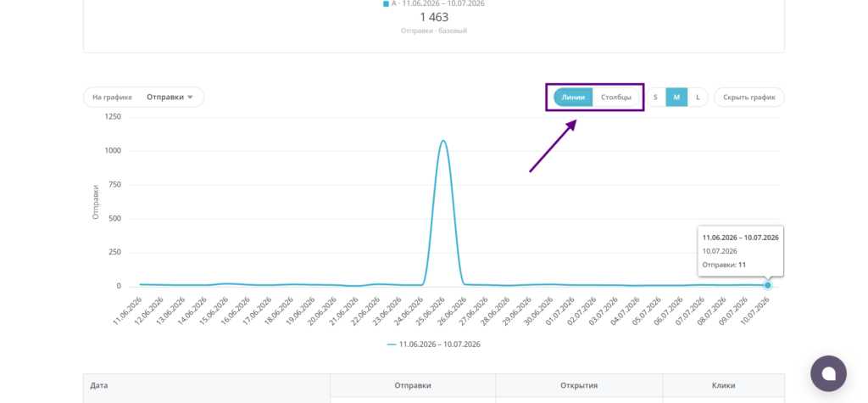Click the dropdown arrow next to Отправки

pos(190,98)
